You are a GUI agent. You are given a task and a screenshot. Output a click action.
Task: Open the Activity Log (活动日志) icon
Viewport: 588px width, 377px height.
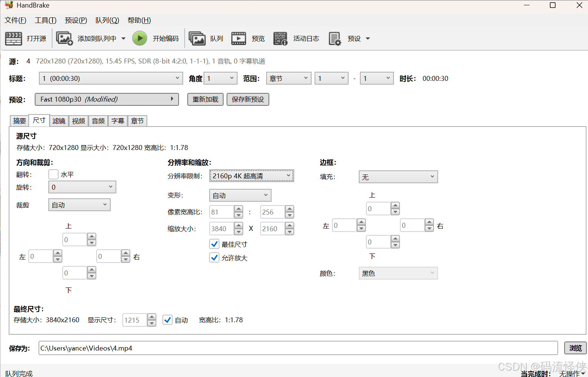pos(280,39)
